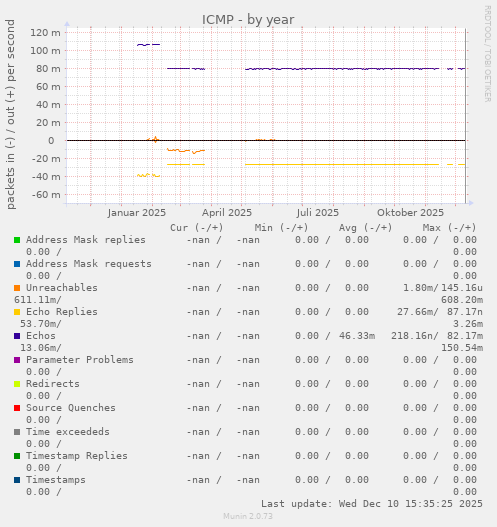Click the 'Last update' timestamp line
Viewport: 497px width, 527px height.
(372, 504)
